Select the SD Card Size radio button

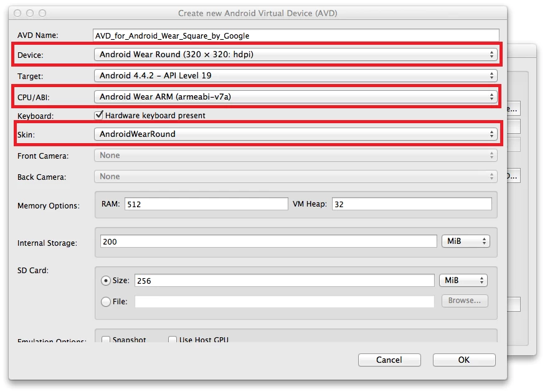point(106,281)
